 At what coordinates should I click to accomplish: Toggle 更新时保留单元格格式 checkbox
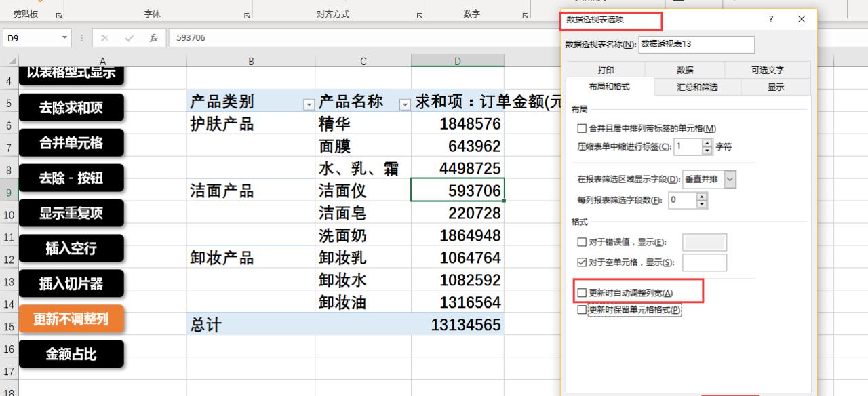pos(581,310)
